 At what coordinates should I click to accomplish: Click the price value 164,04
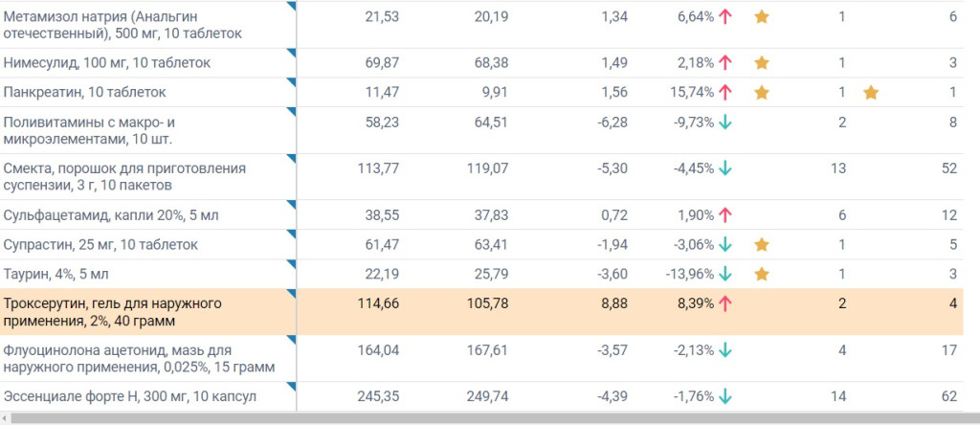pyautogui.click(x=379, y=350)
